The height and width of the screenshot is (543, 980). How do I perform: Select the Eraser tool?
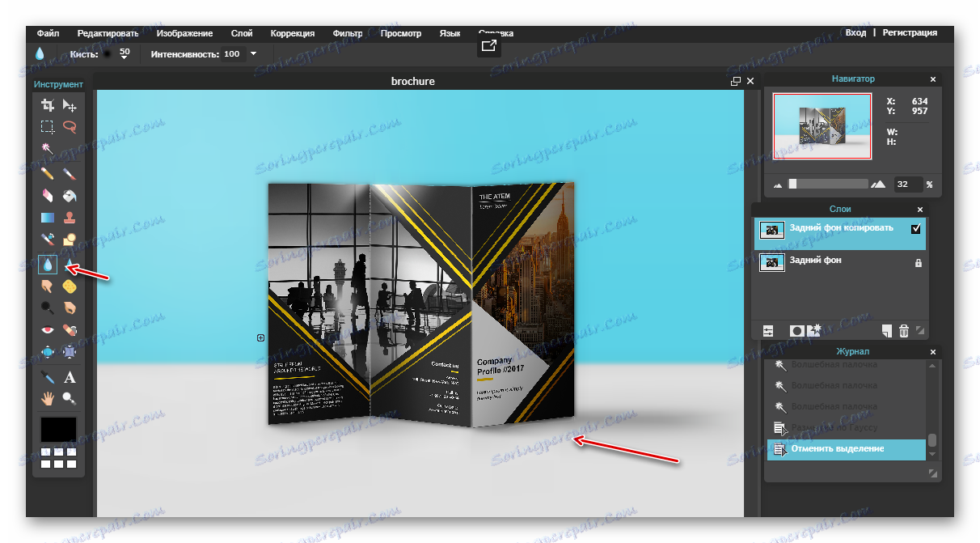[x=48, y=195]
